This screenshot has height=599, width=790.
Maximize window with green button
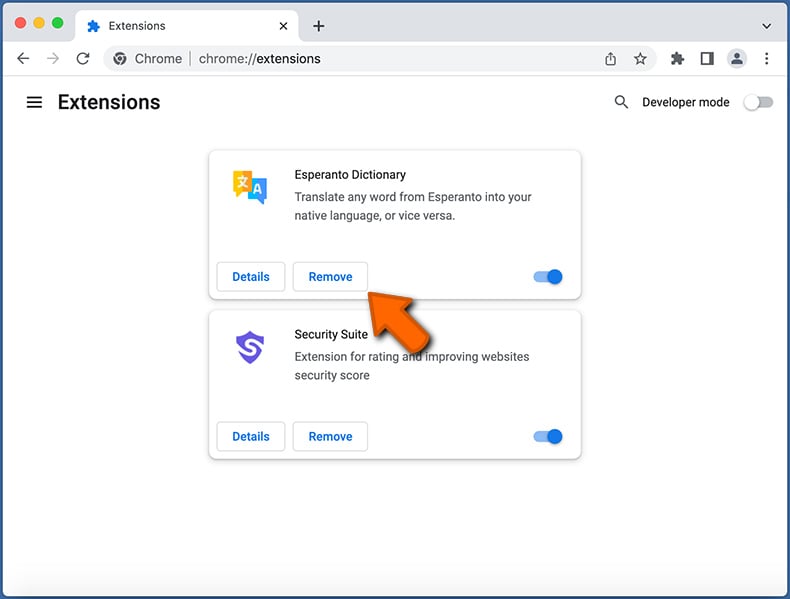(x=57, y=23)
